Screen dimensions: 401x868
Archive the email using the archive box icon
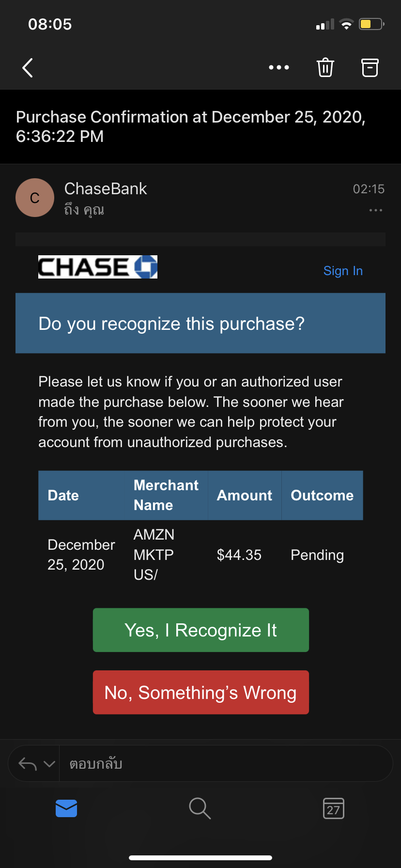pyautogui.click(x=370, y=67)
